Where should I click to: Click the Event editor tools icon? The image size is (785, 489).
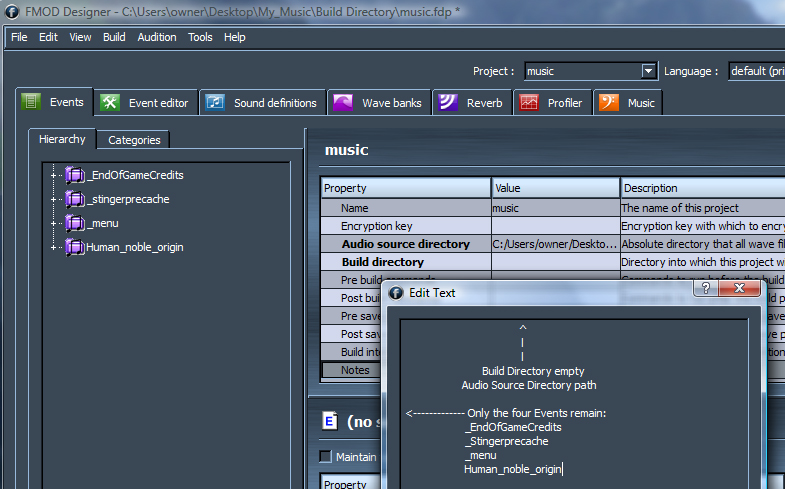(x=110, y=102)
